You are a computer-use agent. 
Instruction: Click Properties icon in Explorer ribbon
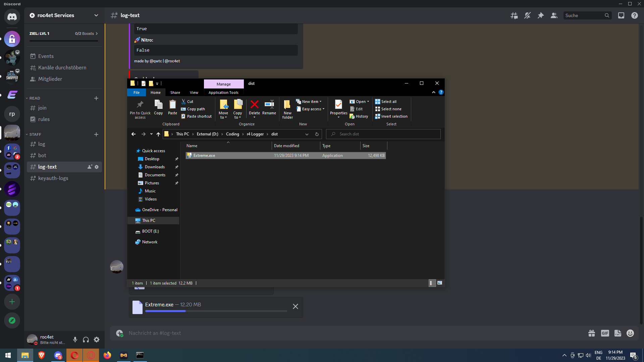click(338, 105)
